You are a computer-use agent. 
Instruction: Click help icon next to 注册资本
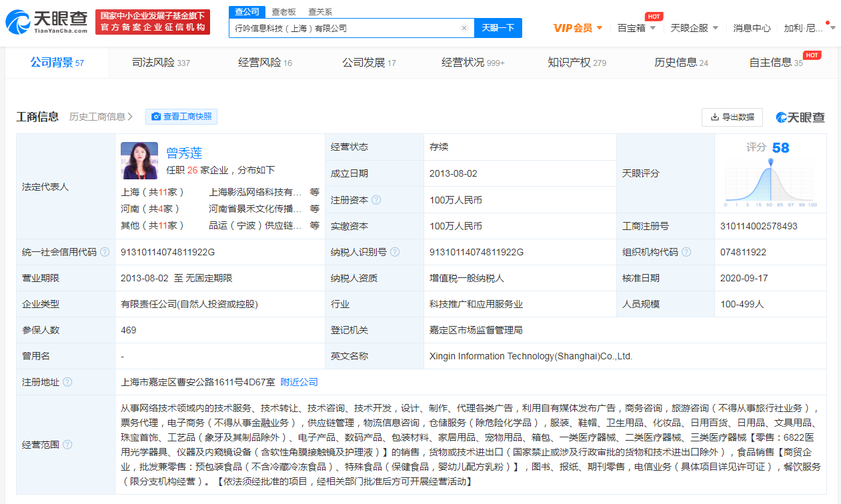(x=376, y=200)
